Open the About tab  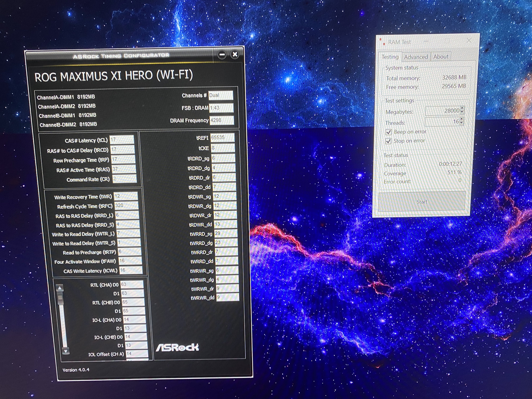pyautogui.click(x=441, y=57)
